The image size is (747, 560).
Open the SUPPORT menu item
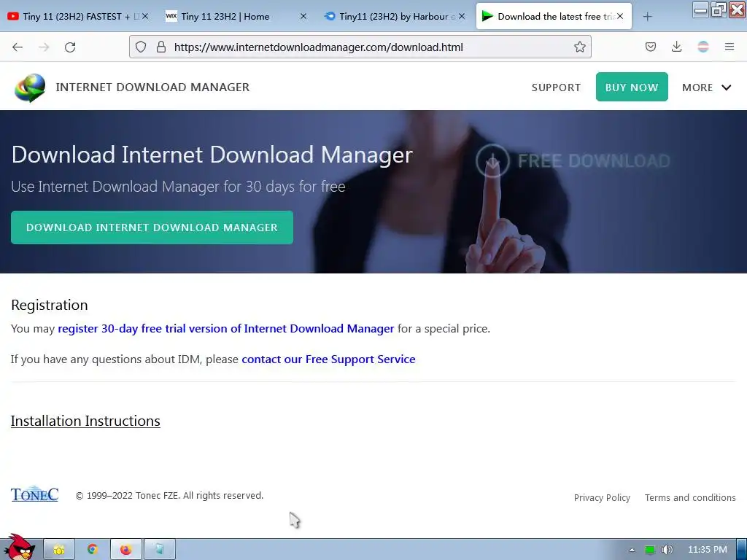[556, 87]
